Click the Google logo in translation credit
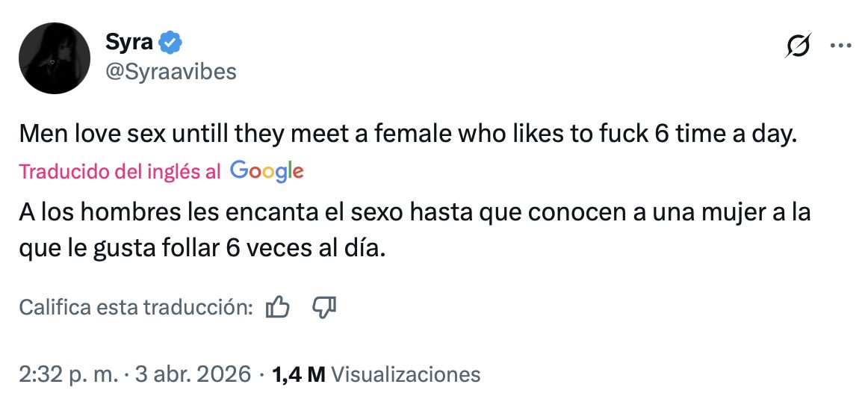The height and width of the screenshot is (399, 868). click(x=267, y=170)
